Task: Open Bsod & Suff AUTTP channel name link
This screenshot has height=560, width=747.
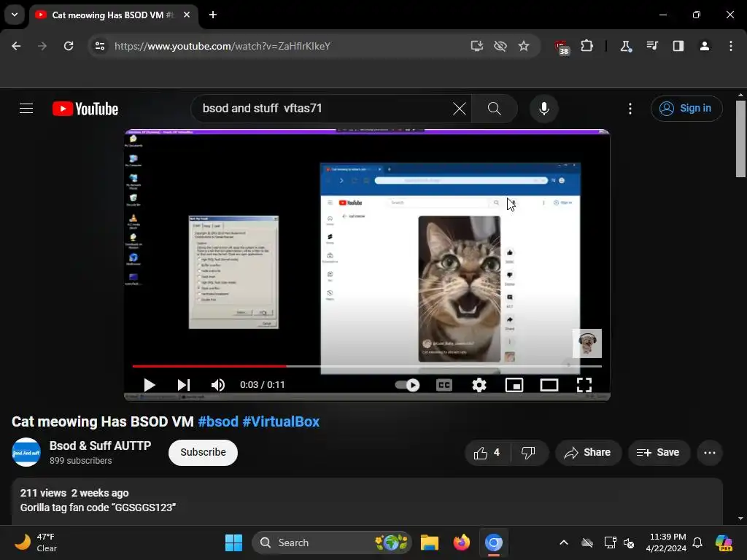Action: coord(100,446)
